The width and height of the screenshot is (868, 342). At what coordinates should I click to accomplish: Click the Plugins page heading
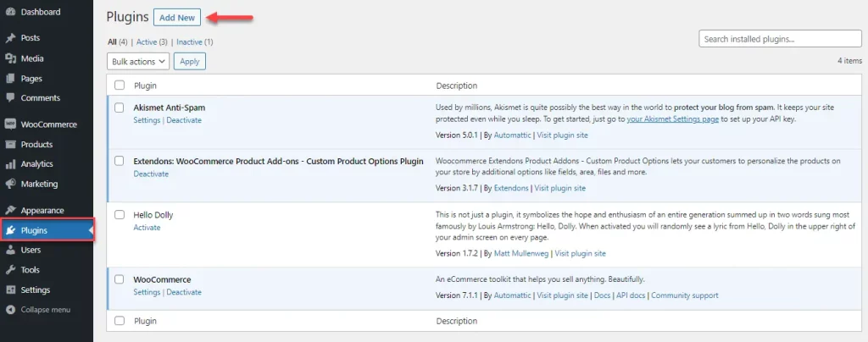click(127, 17)
